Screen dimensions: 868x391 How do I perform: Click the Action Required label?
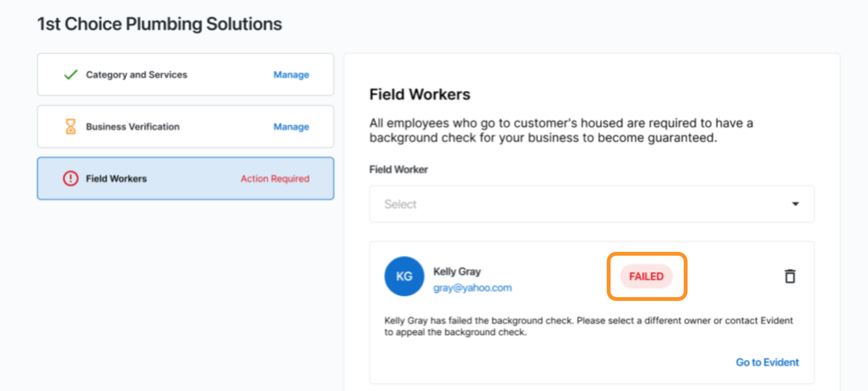[x=275, y=179]
